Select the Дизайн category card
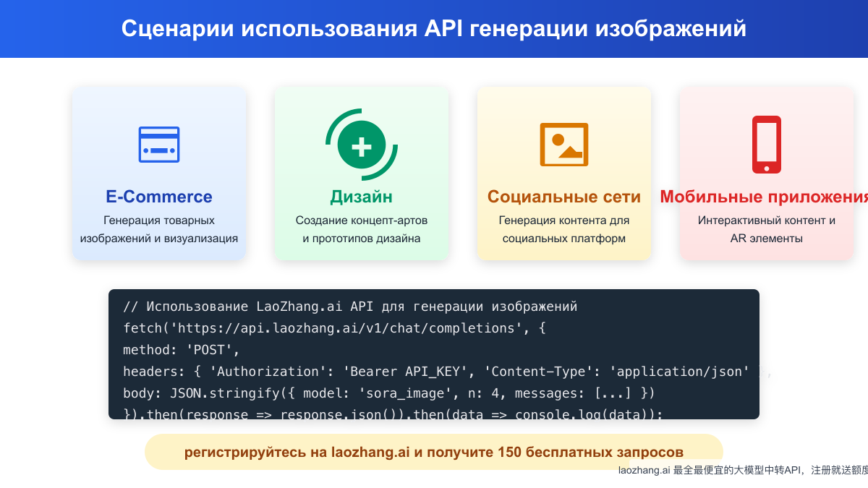 [x=361, y=174]
